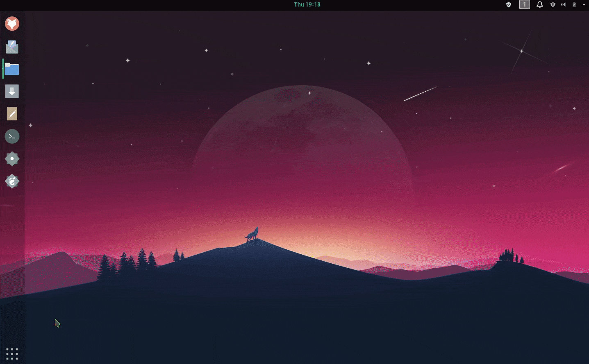Open the Settings diamond icon in dock
The width and height of the screenshot is (589, 364).
pyautogui.click(x=12, y=159)
